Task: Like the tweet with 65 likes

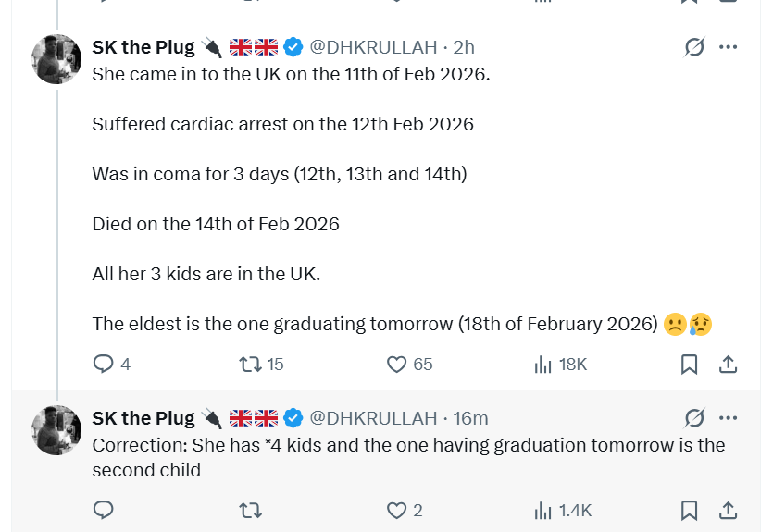Action: click(x=397, y=365)
